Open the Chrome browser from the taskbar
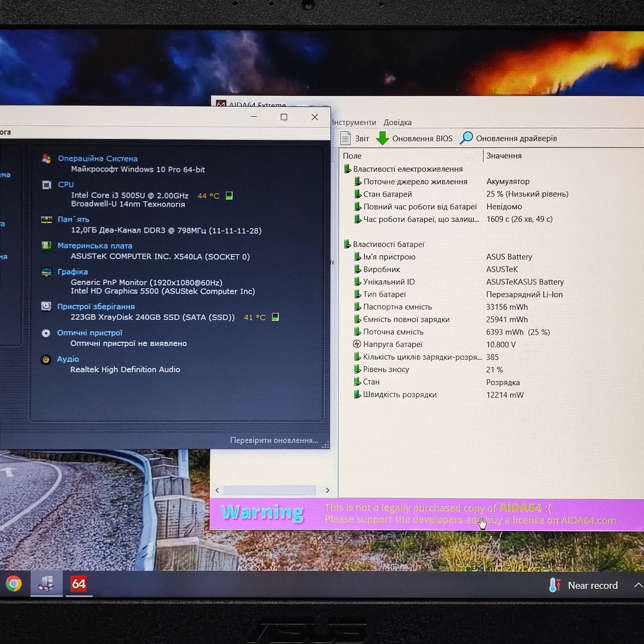 tap(14, 584)
